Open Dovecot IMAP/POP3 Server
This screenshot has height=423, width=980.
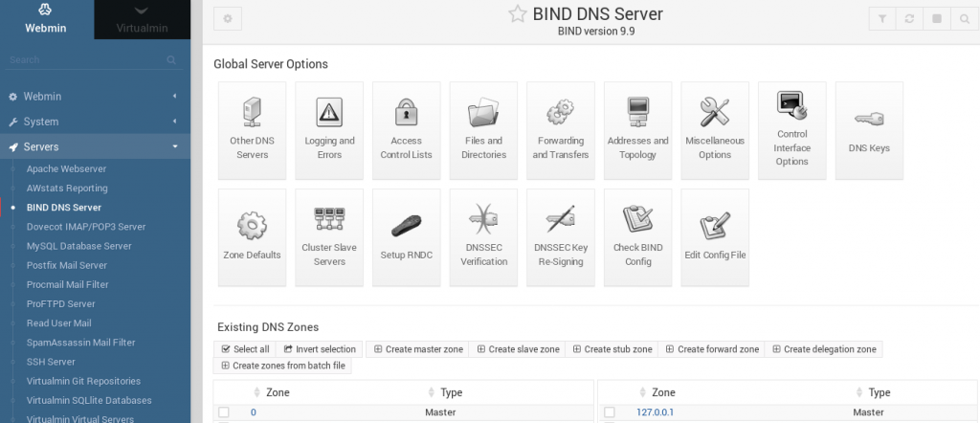pos(86,227)
